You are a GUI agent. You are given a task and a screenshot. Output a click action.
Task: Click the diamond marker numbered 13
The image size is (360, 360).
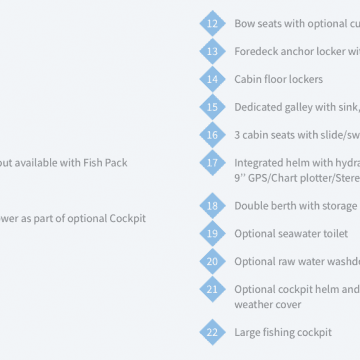pyautogui.click(x=212, y=51)
